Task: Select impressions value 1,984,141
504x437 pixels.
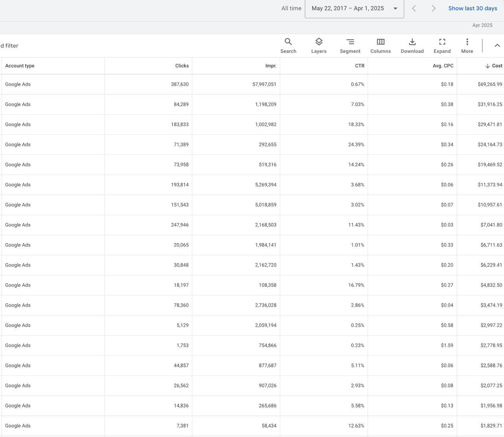Action: coord(266,245)
